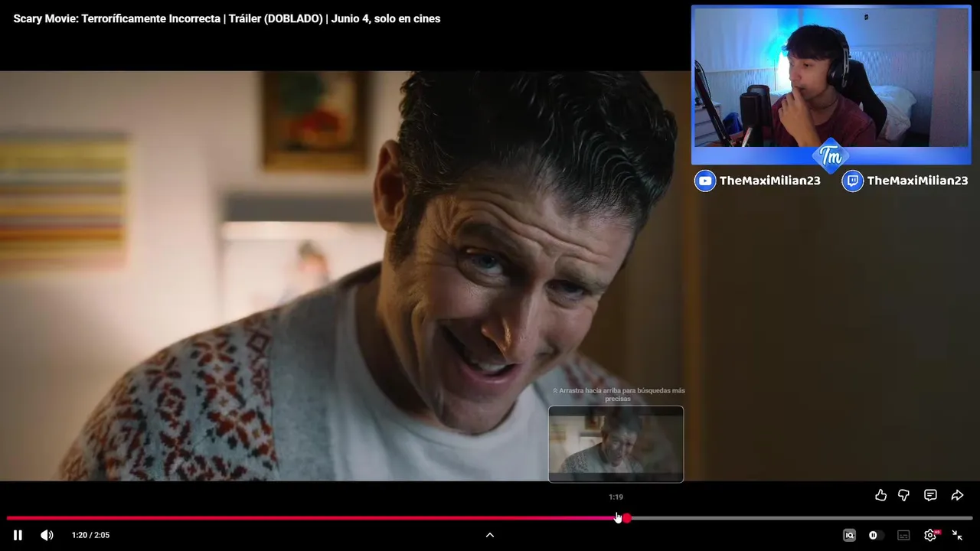
Task: Click the Tm diamond logo badge
Action: pos(831,156)
